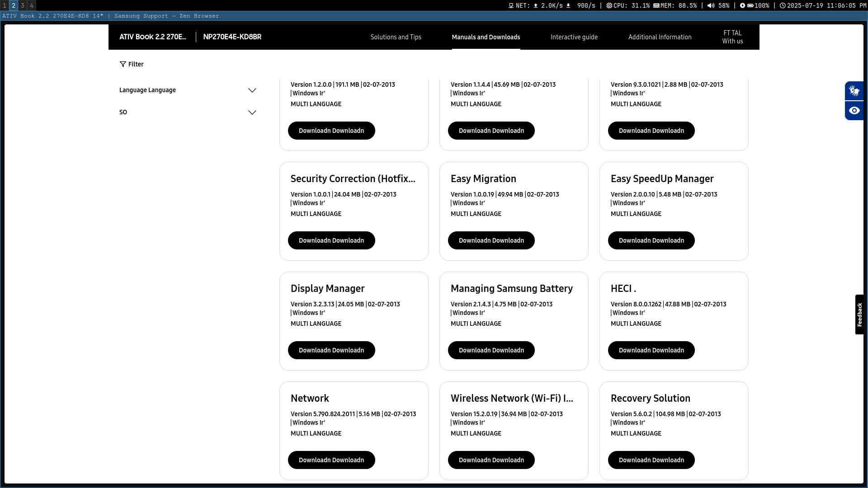
Task: Open the sign language accessibility icon
Action: [x=854, y=91]
